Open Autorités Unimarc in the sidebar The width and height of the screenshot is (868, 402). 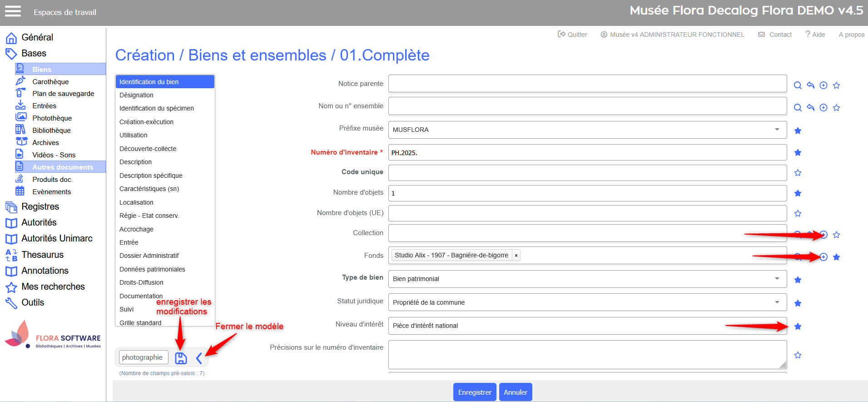tap(57, 238)
